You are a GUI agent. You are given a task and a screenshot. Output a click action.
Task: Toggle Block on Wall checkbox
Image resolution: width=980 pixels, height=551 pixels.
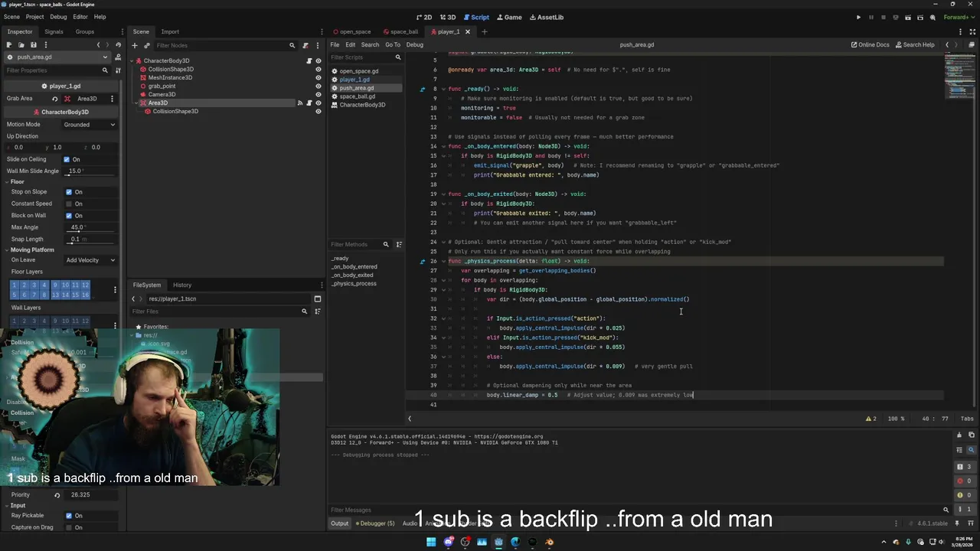[x=69, y=216]
